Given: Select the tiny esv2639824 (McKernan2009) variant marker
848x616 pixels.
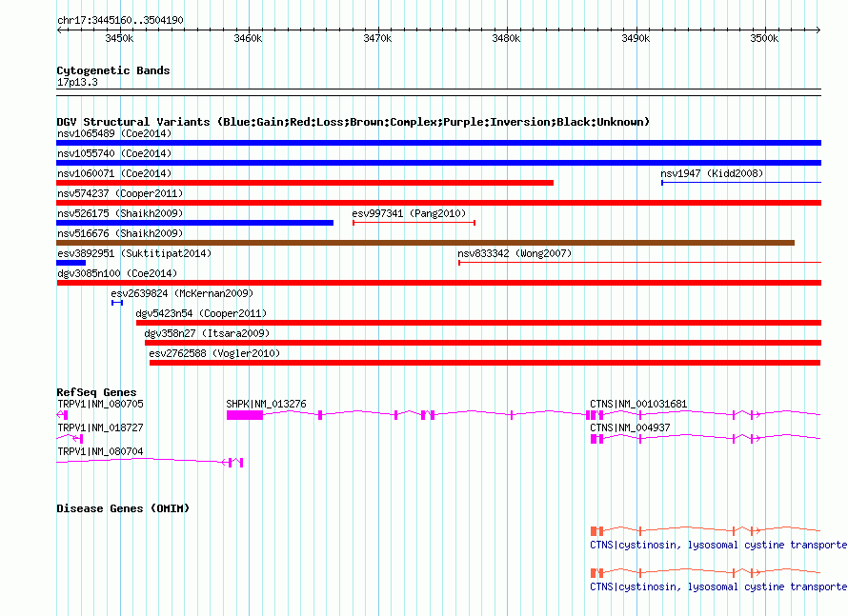Looking at the screenshot, I should pos(117,303).
